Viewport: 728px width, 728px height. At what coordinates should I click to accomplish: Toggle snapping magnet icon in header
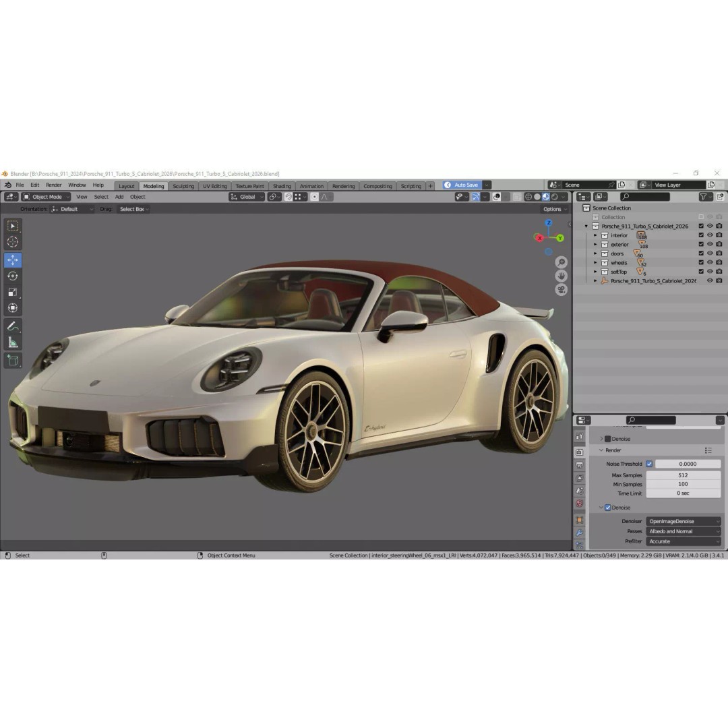tap(289, 197)
